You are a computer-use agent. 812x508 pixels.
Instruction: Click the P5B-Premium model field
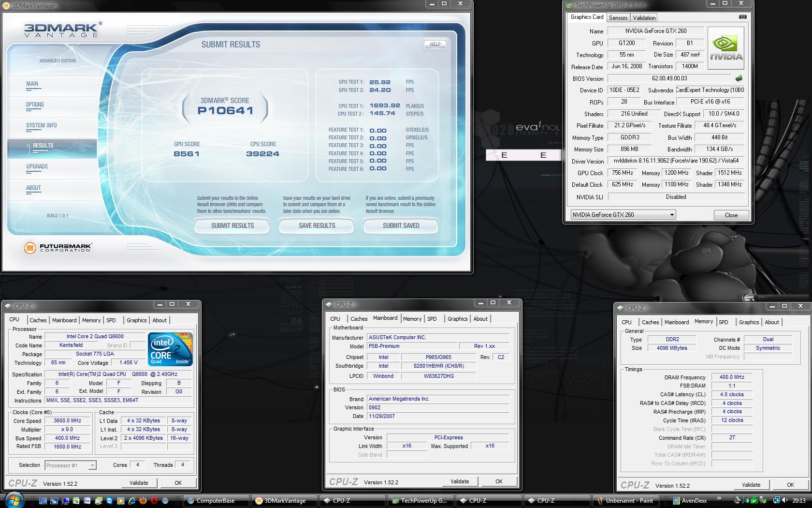tap(412, 346)
